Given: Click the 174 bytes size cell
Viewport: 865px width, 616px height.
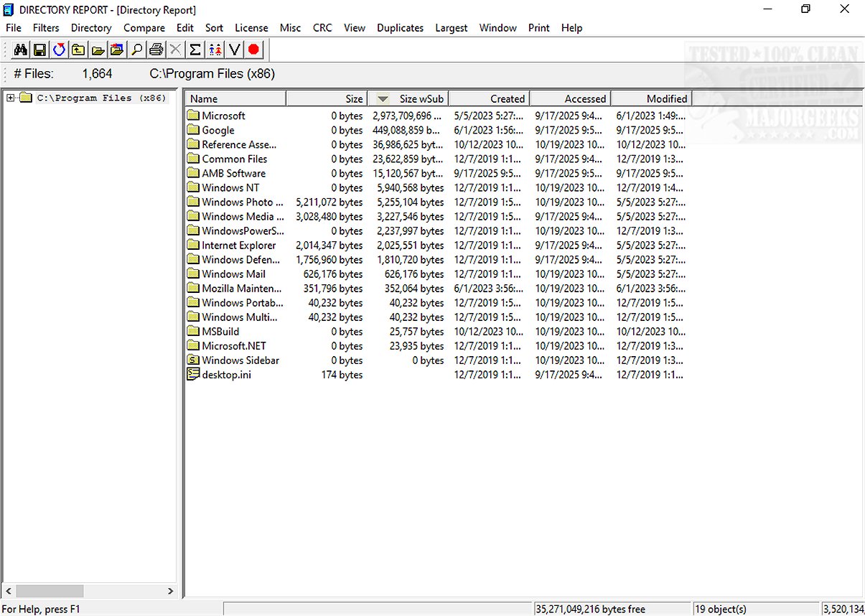Looking at the screenshot, I should [342, 374].
